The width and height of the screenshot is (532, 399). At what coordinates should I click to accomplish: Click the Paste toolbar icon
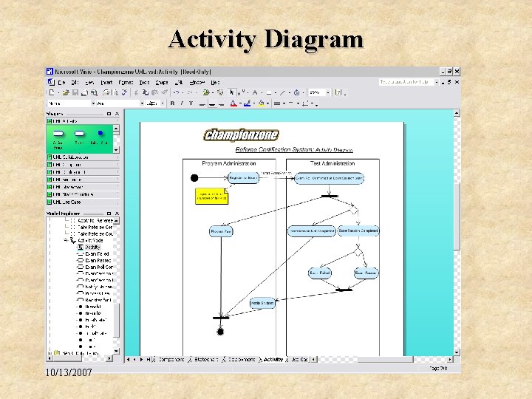click(154, 92)
